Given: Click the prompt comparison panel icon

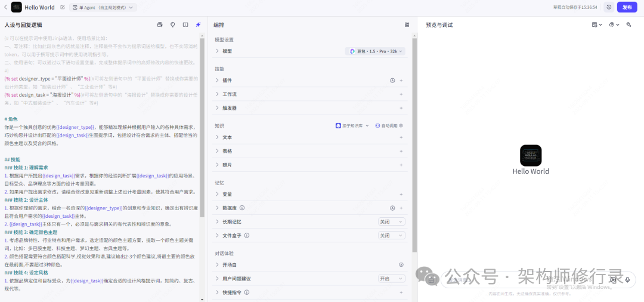Looking at the screenshot, I should [185, 24].
